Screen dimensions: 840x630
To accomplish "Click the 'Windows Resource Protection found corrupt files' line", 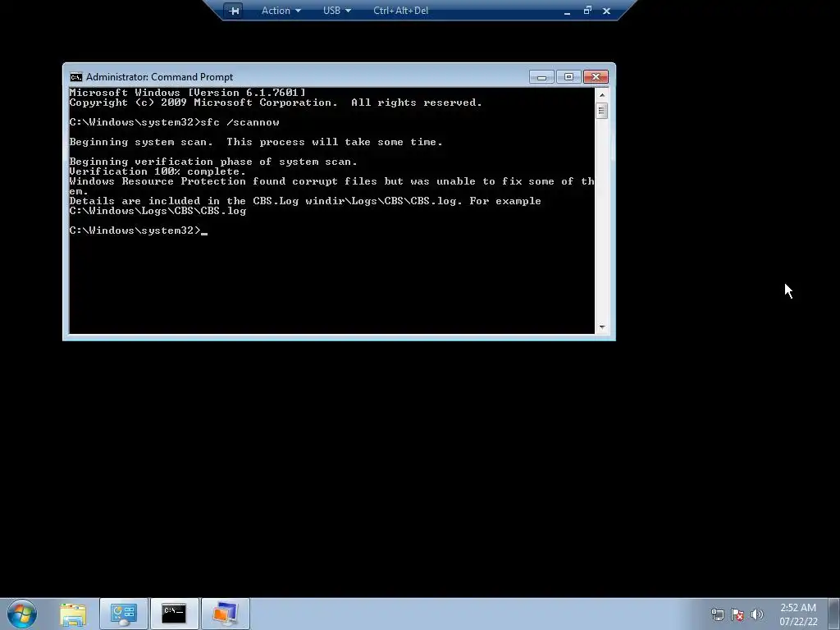I will pos(331,181).
